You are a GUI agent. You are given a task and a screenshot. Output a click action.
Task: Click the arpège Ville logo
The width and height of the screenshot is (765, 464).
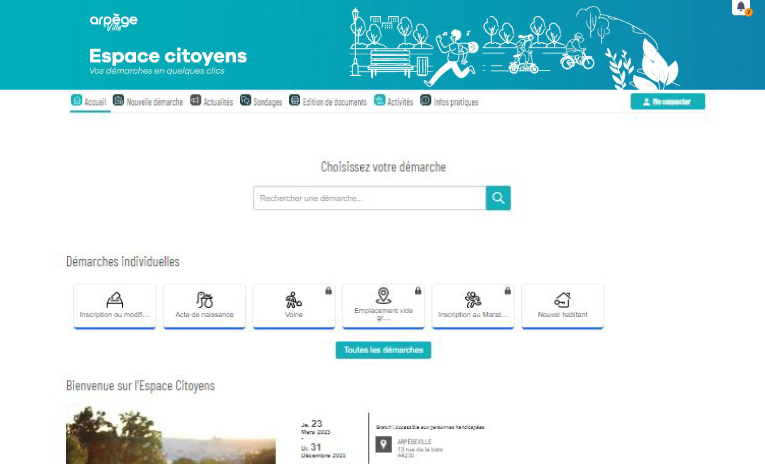point(114,22)
